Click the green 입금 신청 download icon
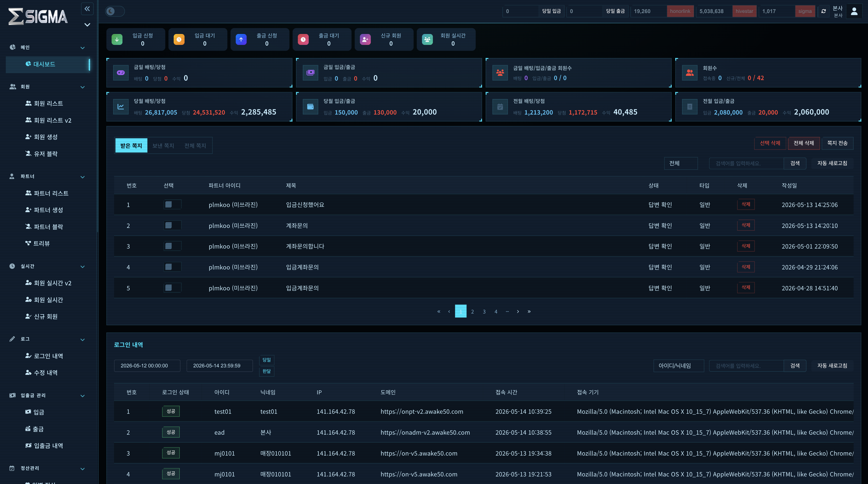 click(117, 40)
